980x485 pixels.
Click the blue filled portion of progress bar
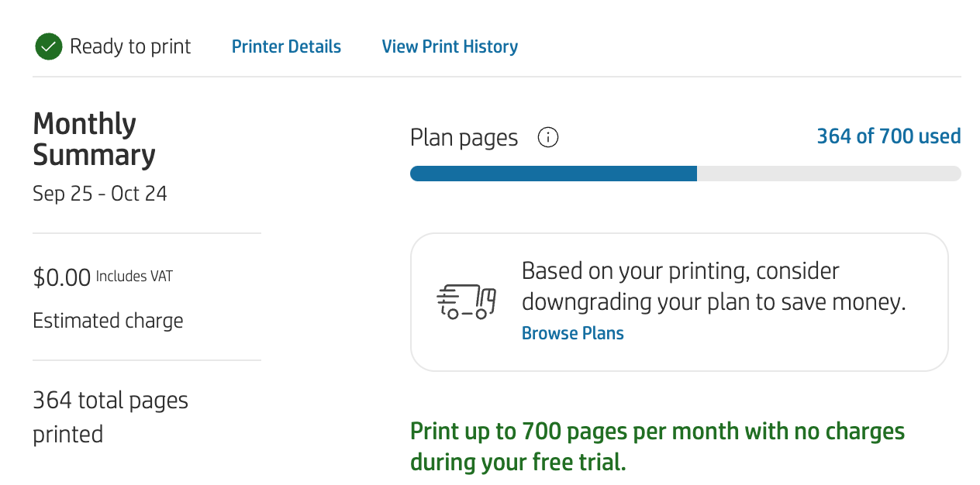point(553,174)
